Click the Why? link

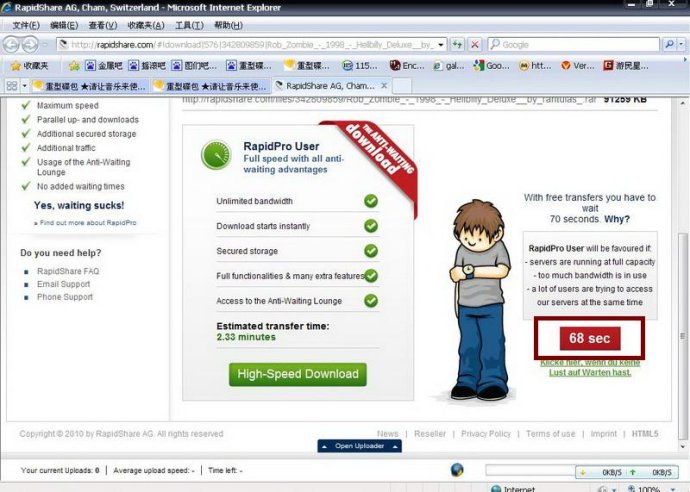(617, 219)
